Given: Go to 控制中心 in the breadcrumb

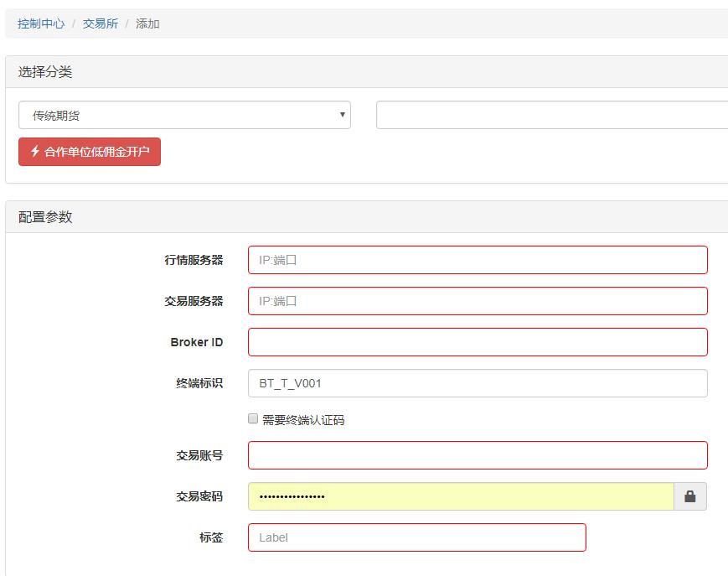Looking at the screenshot, I should [41, 23].
